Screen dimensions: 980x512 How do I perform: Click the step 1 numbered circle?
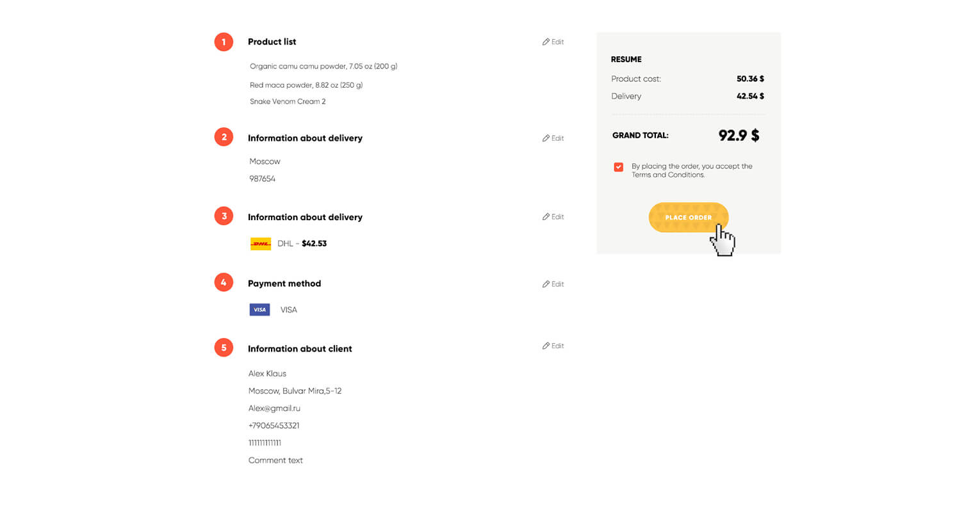[x=224, y=42]
